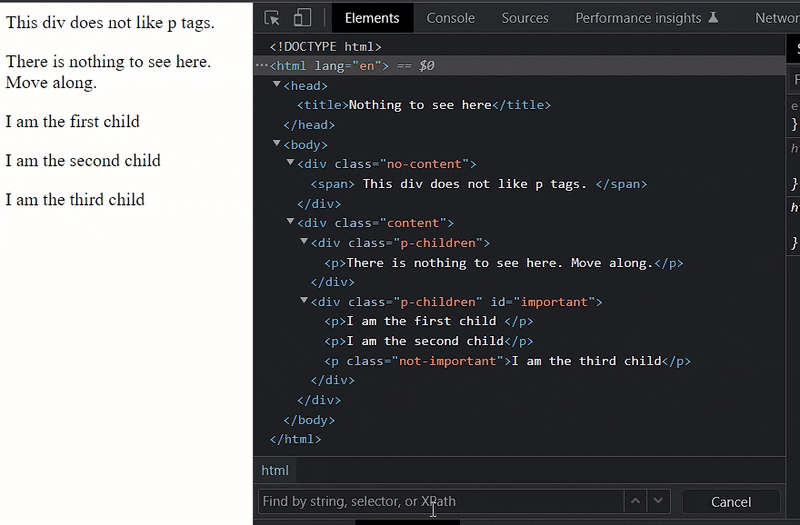This screenshot has height=525, width=800.
Task: Click the Cancel search button
Action: (731, 502)
